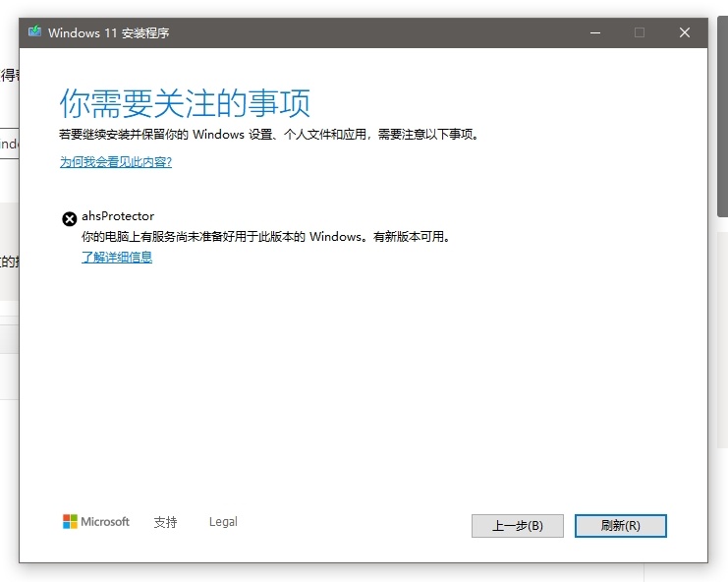Image resolution: width=728 pixels, height=582 pixels.
Task: Click the Windows 11 安装程序 title text
Action: pos(109,33)
